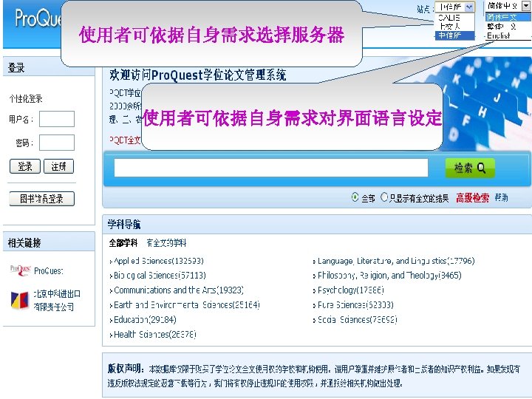This screenshot has height=399, width=532.
Task: Open Biological Sciences subject link
Action: coord(160,276)
